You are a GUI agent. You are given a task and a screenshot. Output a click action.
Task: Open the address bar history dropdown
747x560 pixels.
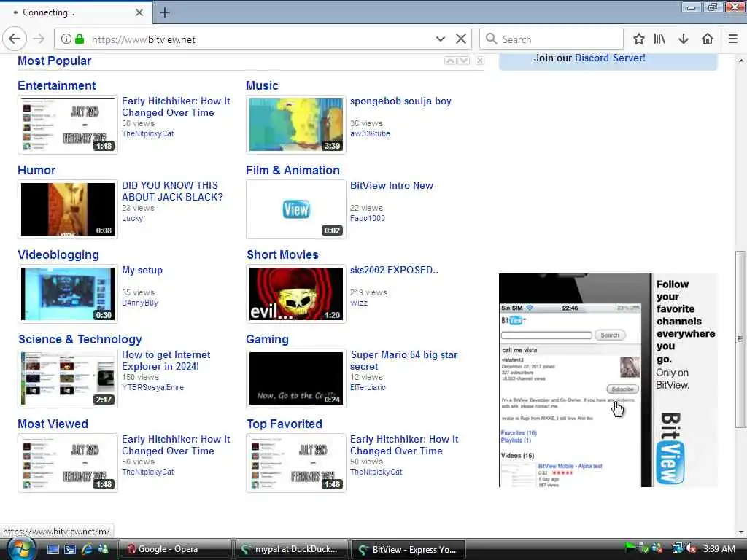tap(440, 39)
